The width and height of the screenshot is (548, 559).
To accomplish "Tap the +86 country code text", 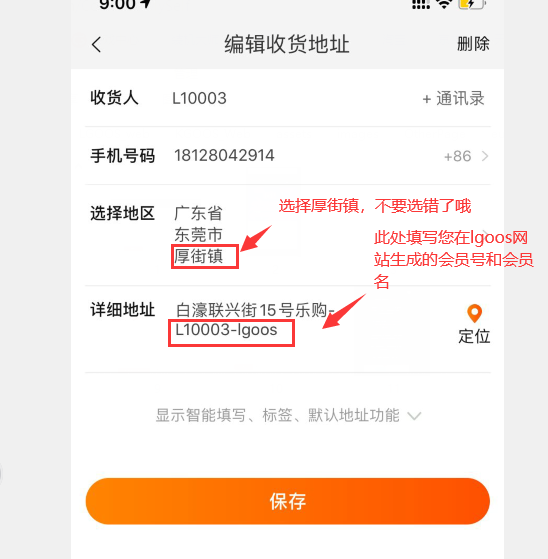I will click(x=458, y=156).
